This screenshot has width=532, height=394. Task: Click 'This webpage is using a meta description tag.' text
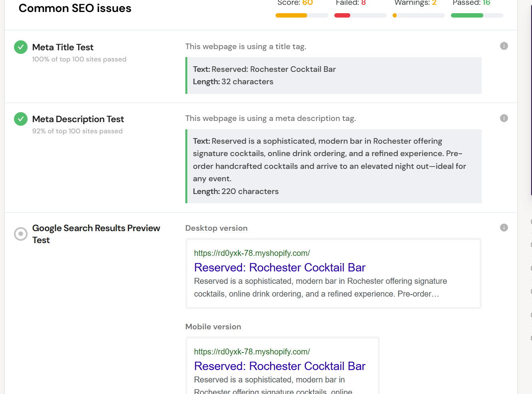pos(270,118)
